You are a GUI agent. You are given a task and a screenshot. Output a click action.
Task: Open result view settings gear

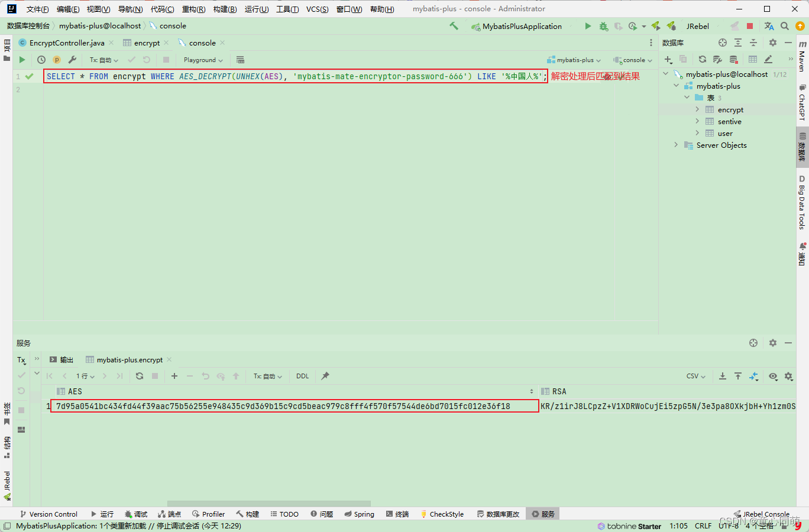(x=788, y=376)
